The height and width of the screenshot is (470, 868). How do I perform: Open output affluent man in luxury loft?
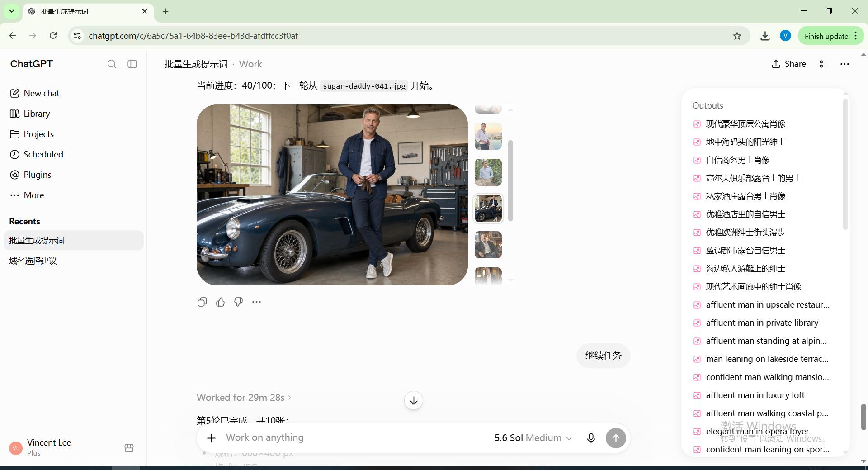click(762, 395)
